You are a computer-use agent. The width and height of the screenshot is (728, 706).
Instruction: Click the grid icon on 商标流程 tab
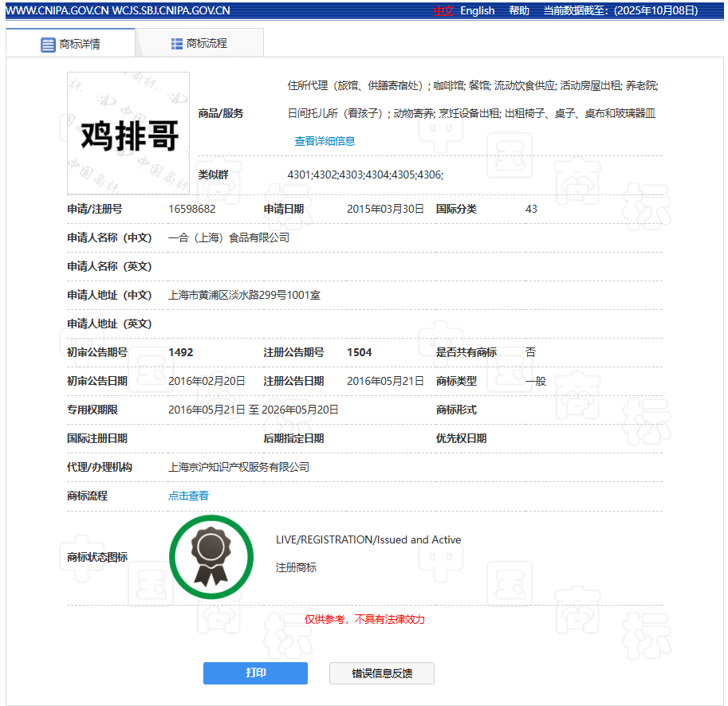(177, 44)
